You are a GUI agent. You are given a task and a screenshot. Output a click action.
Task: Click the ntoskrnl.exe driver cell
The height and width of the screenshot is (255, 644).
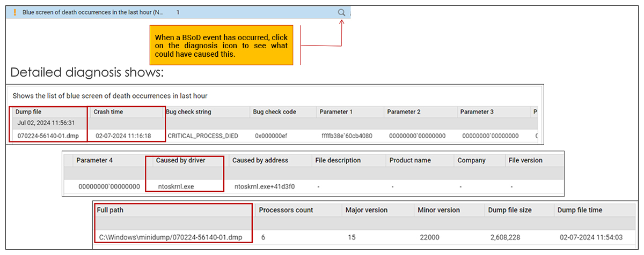pyautogui.click(x=177, y=186)
